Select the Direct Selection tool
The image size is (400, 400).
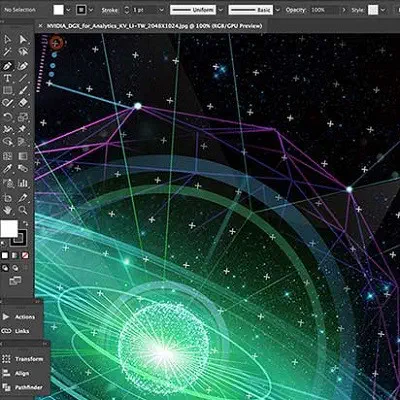point(23,40)
